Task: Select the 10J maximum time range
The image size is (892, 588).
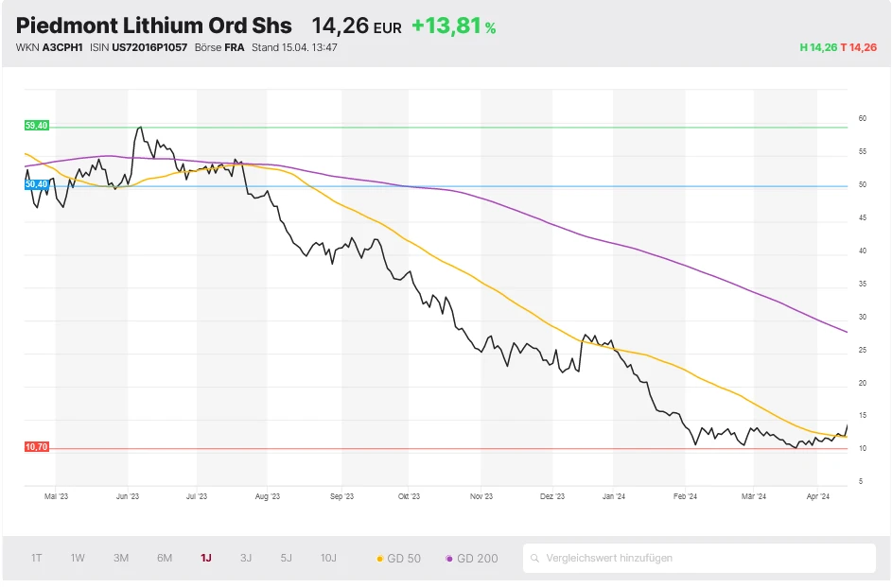Action: [x=328, y=559]
